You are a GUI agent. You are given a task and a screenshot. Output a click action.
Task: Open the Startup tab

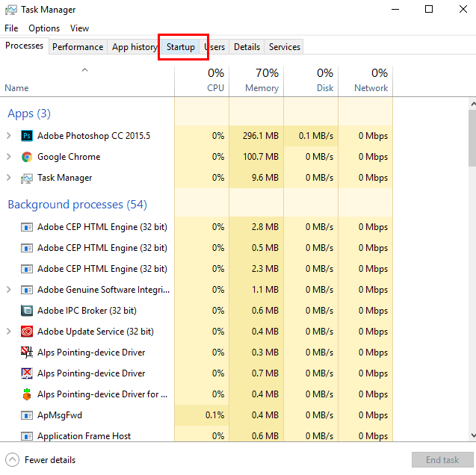pos(180,47)
